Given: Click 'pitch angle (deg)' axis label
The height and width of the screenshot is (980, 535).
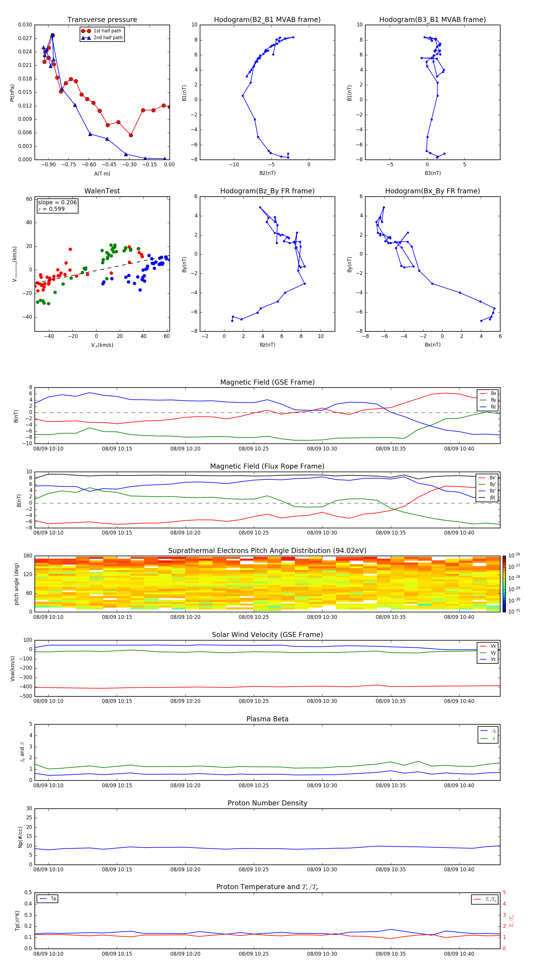Looking at the screenshot, I should [x=16, y=584].
